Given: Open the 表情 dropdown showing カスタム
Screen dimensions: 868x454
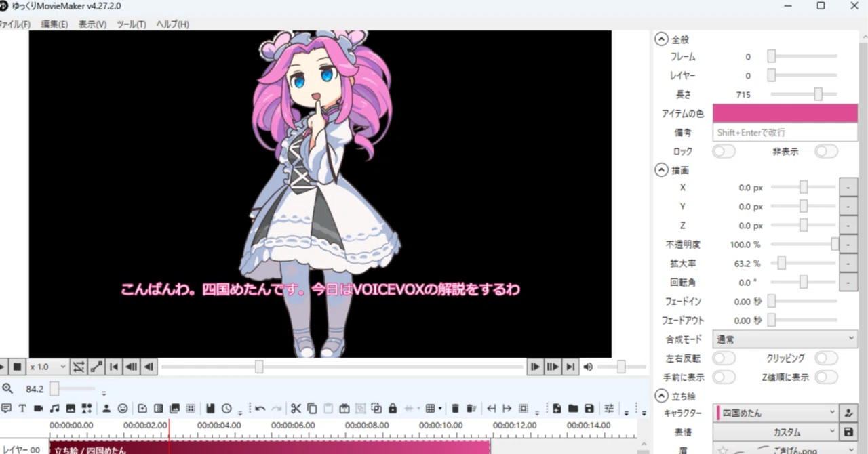Looking at the screenshot, I should click(776, 432).
